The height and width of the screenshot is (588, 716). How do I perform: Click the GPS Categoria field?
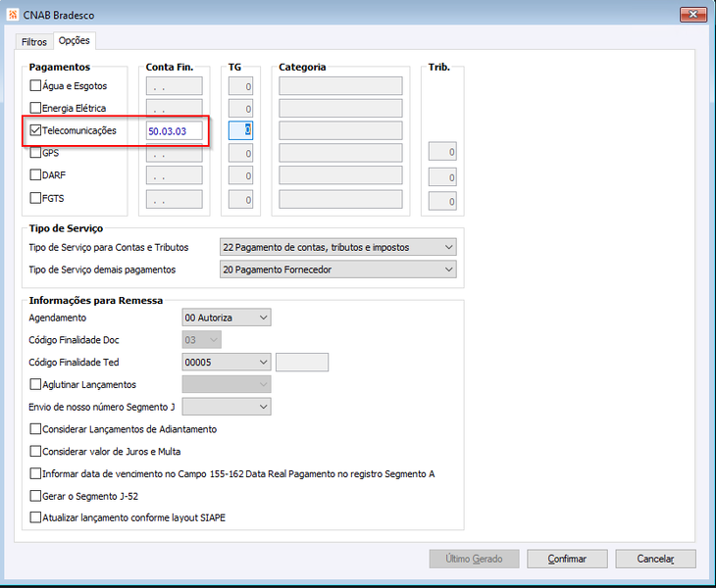[x=340, y=153]
